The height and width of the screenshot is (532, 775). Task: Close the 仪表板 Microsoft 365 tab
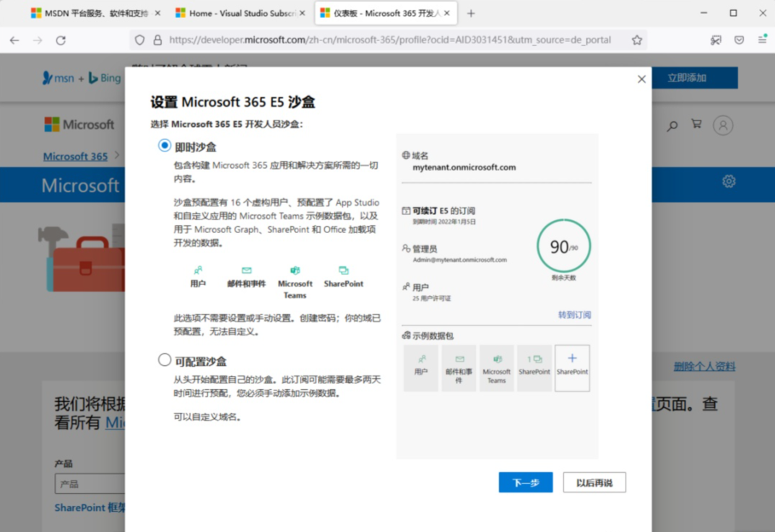point(447,13)
